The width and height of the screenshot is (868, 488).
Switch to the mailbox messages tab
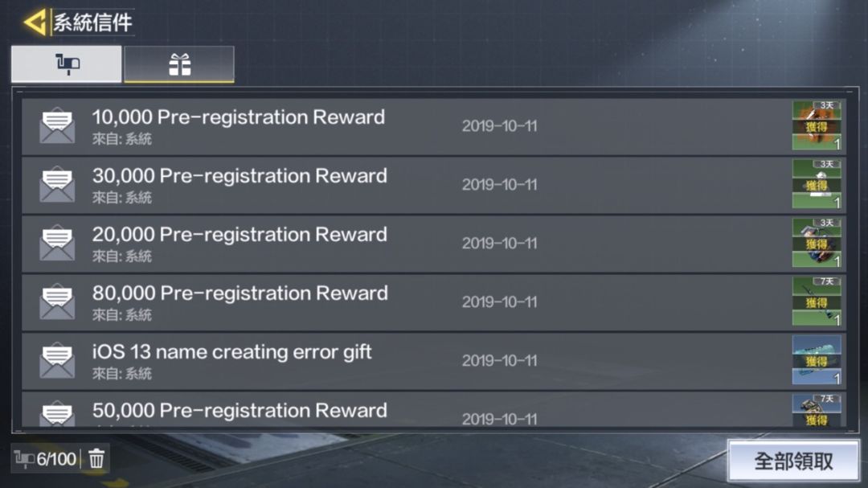pos(67,64)
